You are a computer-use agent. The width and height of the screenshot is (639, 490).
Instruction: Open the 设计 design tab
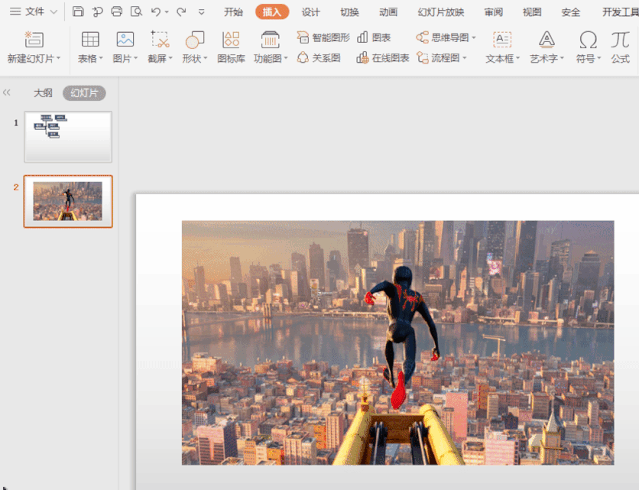point(311,12)
